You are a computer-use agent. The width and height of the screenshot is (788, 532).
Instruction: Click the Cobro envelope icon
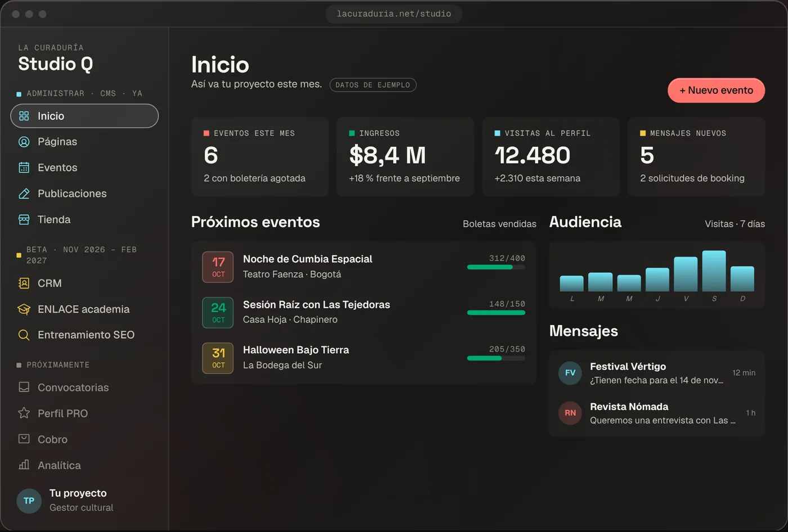coord(24,439)
